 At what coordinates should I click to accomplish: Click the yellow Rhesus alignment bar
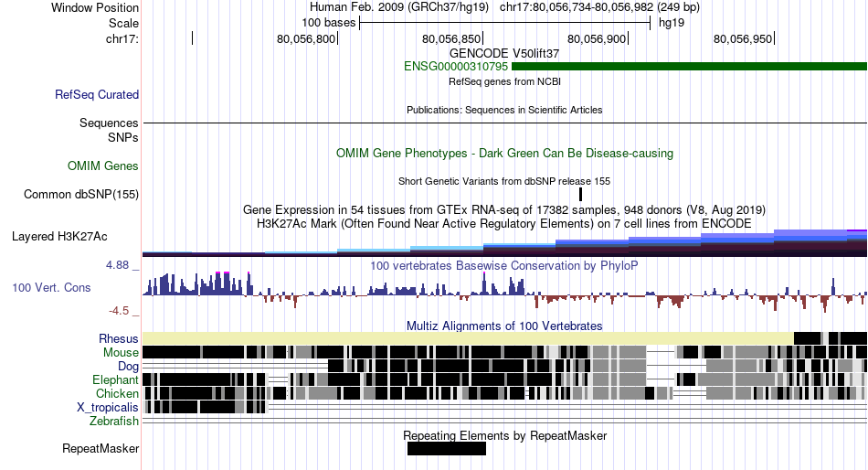tap(468, 338)
